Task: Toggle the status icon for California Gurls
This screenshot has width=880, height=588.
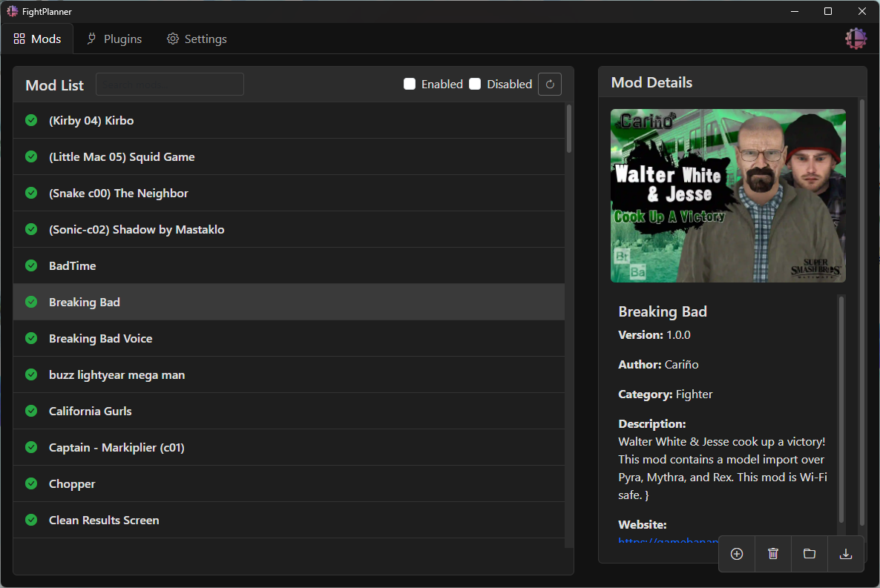Action: [31, 411]
